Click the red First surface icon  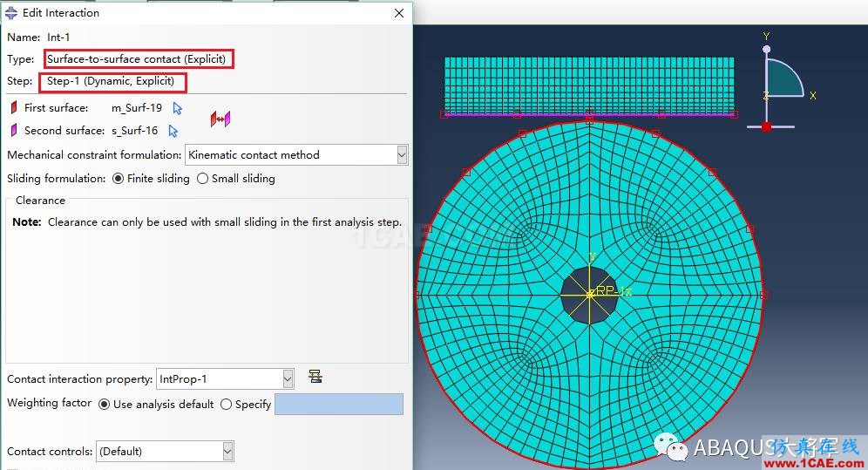(x=14, y=107)
